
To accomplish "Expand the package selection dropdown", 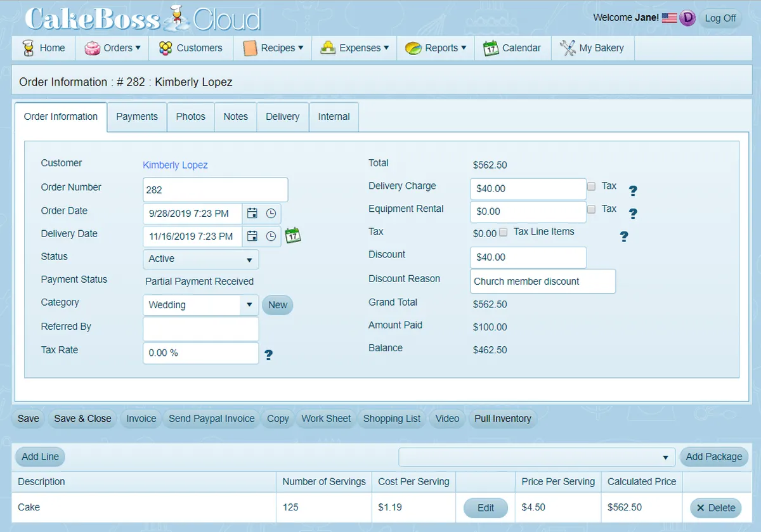I will [536, 457].
